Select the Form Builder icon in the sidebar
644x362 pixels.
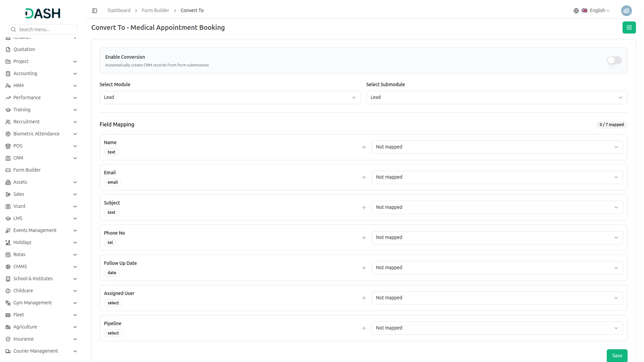click(8, 170)
